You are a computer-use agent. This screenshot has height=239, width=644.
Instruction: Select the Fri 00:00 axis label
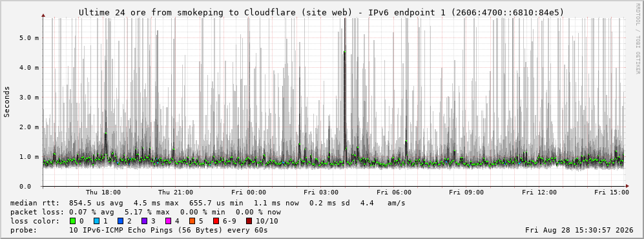[x=249, y=192]
